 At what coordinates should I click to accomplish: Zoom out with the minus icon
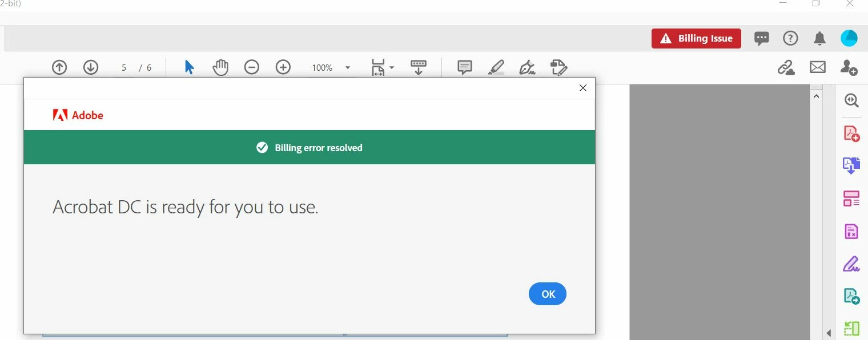(x=252, y=67)
